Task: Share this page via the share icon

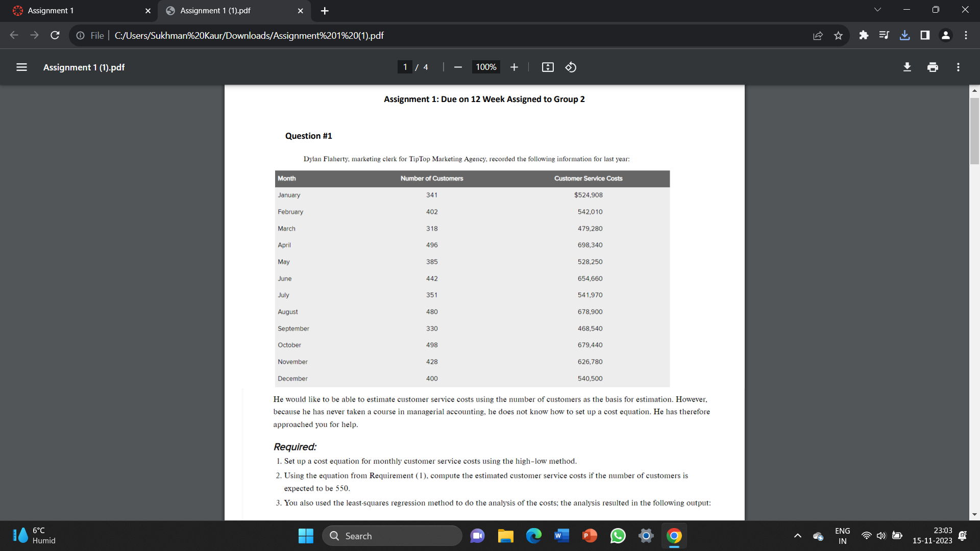Action: pyautogui.click(x=818, y=35)
